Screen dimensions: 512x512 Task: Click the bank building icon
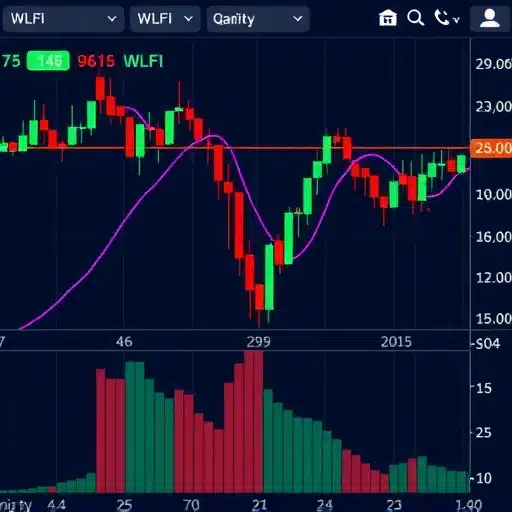pos(388,18)
